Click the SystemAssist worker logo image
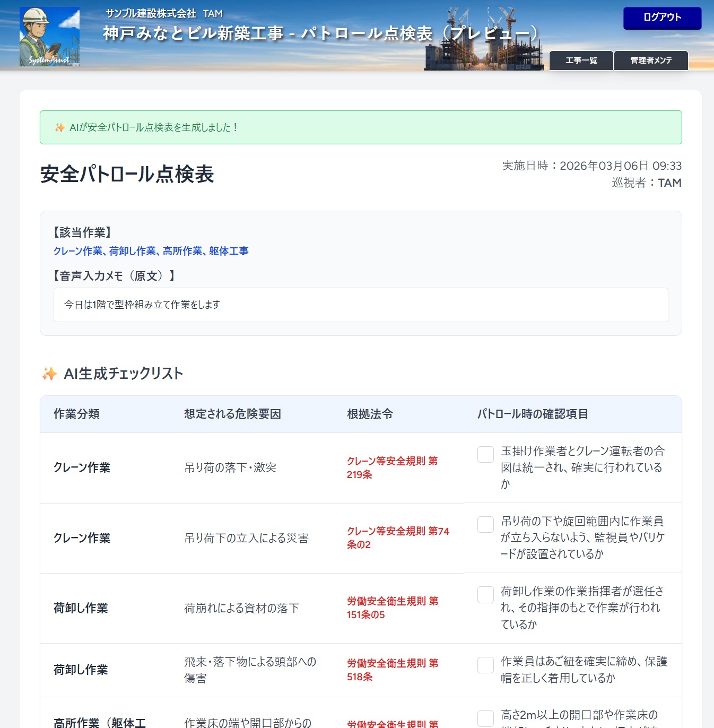 click(49, 37)
